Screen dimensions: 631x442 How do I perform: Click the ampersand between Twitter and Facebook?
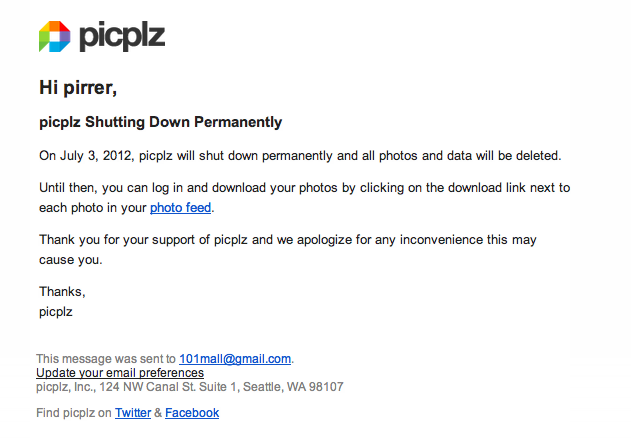(158, 413)
